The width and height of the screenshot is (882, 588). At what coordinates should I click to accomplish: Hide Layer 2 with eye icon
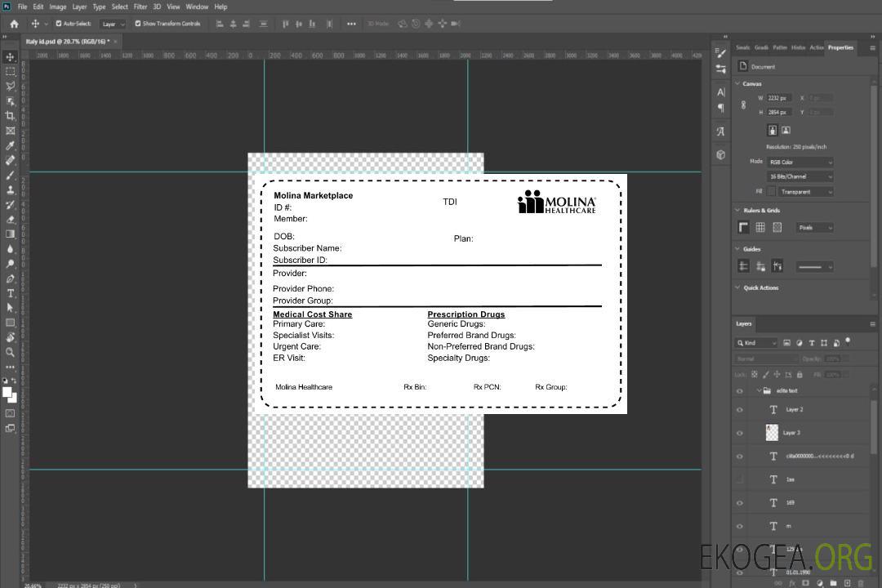pyautogui.click(x=740, y=410)
